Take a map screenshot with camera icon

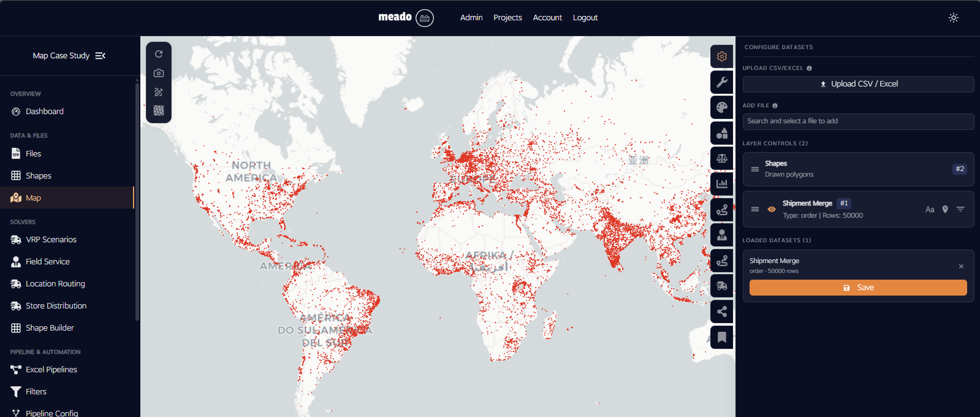[x=159, y=73]
